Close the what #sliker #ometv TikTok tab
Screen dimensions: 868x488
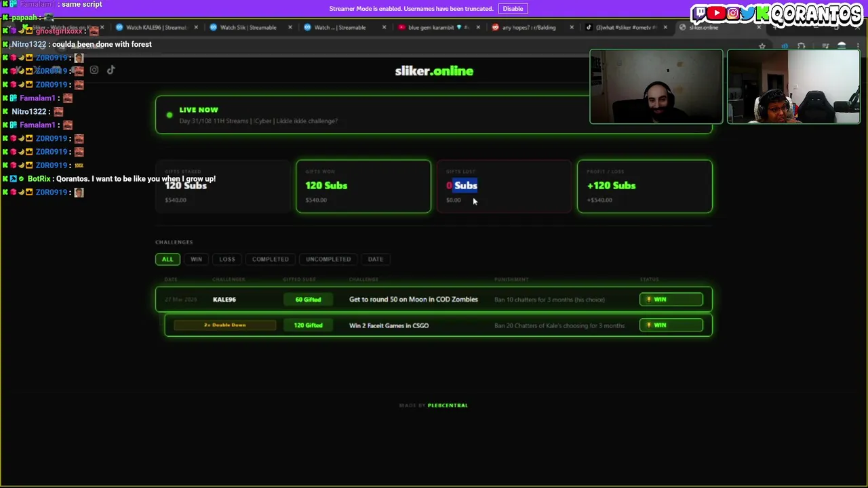pyautogui.click(x=665, y=27)
